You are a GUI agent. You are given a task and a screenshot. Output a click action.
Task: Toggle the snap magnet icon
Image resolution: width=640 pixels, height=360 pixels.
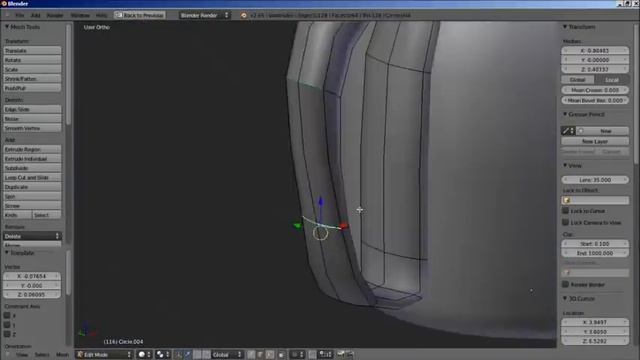[x=312, y=354]
